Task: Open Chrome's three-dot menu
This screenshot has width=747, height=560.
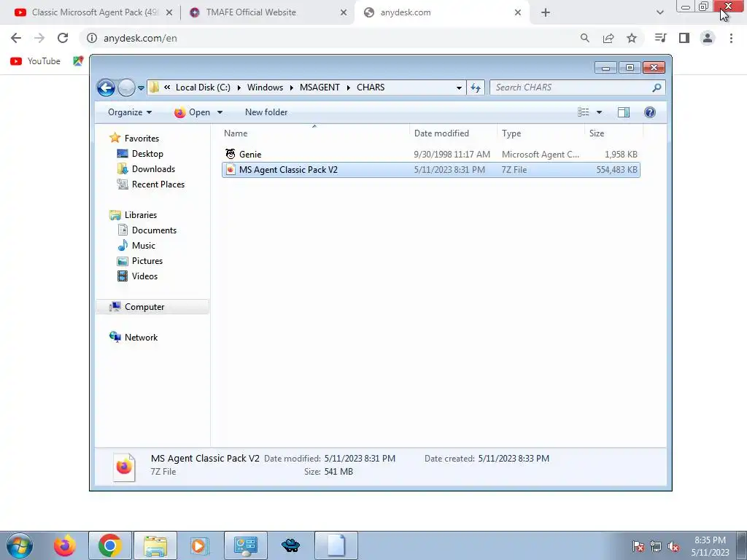Action: point(731,38)
